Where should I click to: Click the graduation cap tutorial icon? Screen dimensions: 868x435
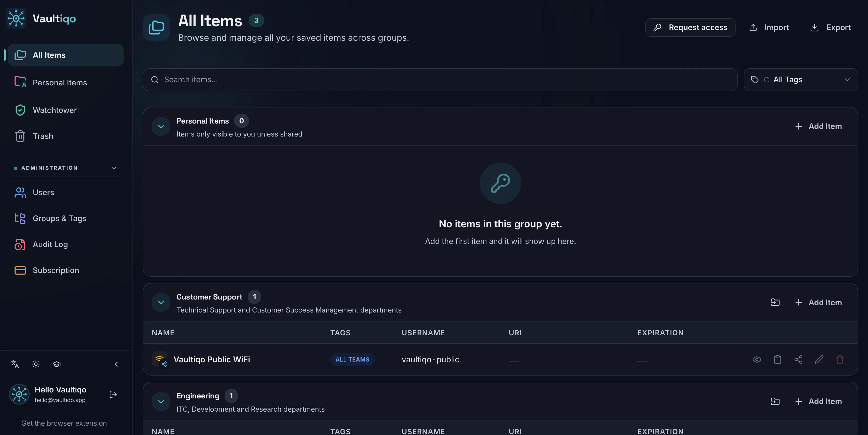point(57,364)
